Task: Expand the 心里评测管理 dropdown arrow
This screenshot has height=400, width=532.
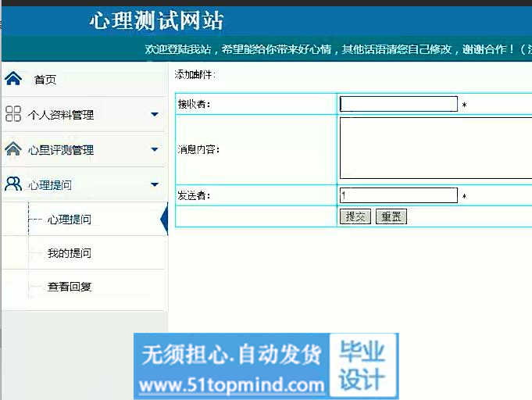Action: tap(155, 149)
